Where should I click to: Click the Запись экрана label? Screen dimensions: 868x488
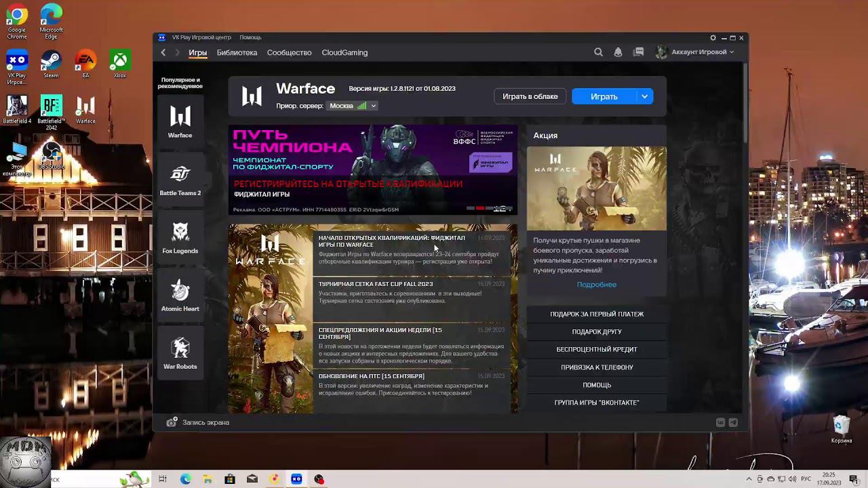(x=205, y=422)
